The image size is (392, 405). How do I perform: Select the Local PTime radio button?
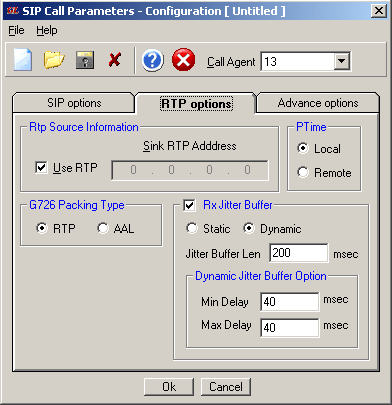pyautogui.click(x=303, y=148)
